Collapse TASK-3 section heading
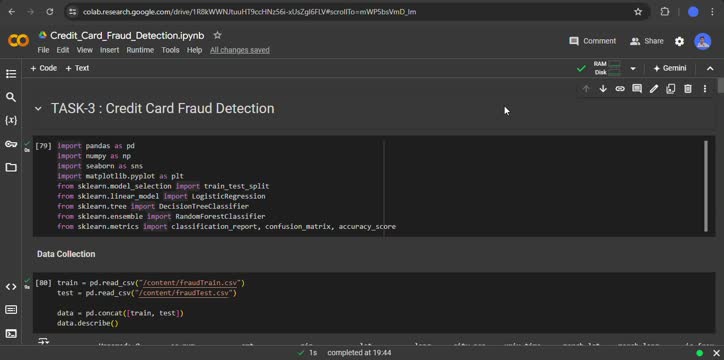724x360 pixels. pos(38,109)
